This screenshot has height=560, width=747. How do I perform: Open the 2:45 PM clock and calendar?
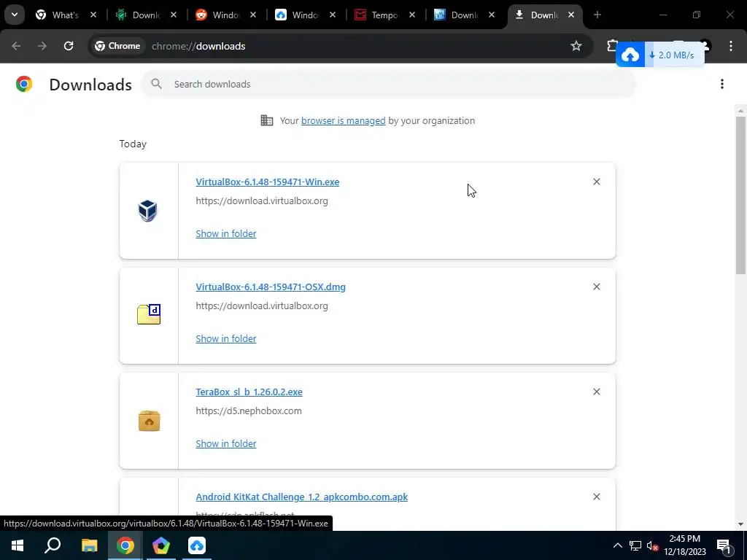click(685, 545)
